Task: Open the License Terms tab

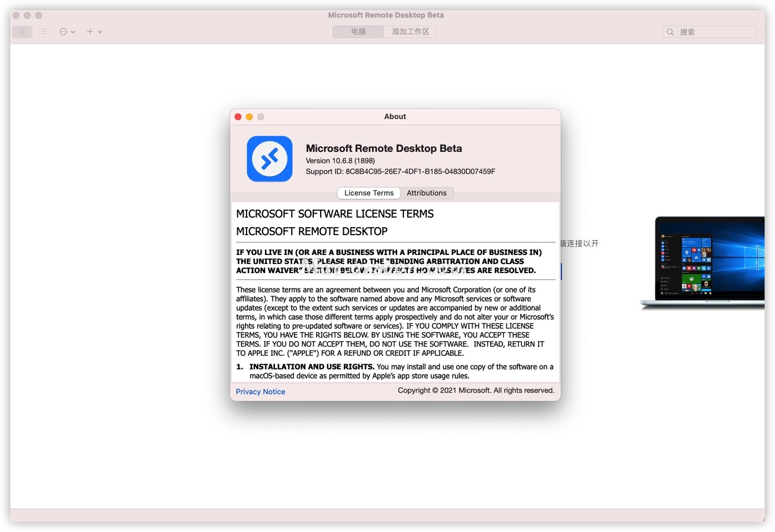Action: (x=369, y=193)
